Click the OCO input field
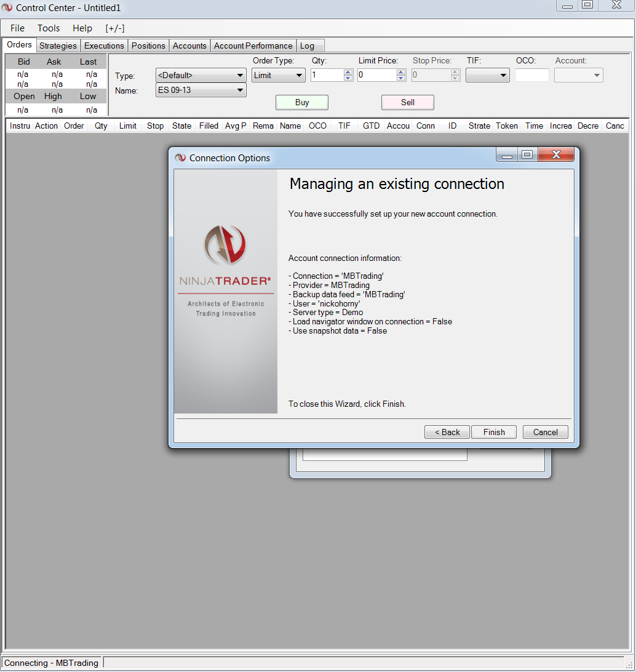This screenshot has width=636, height=672. [532, 75]
